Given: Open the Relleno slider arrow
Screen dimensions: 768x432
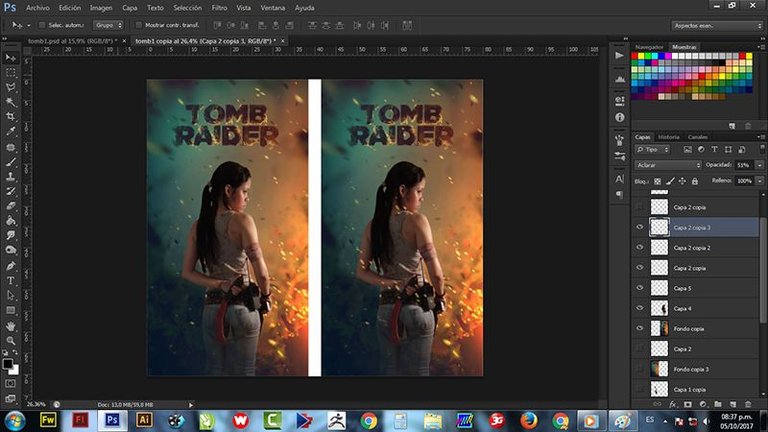Looking at the screenshot, I should pyautogui.click(x=760, y=181).
